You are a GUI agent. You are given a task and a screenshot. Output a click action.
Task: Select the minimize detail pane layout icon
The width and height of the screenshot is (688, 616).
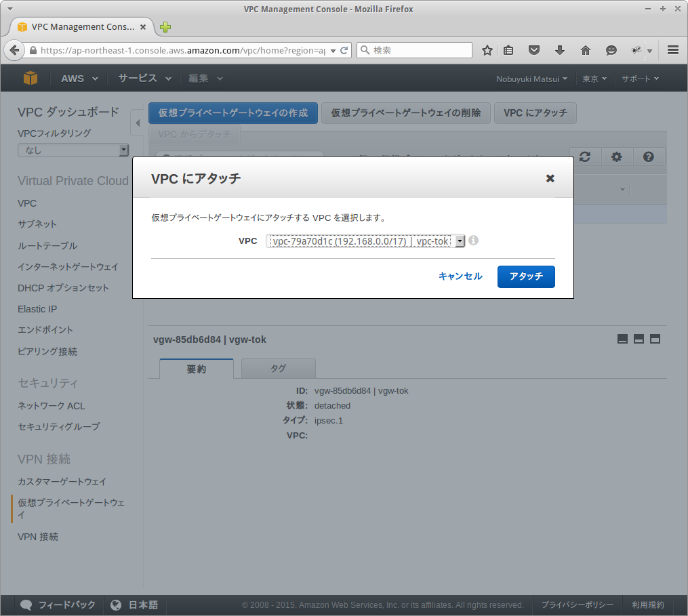tap(622, 339)
